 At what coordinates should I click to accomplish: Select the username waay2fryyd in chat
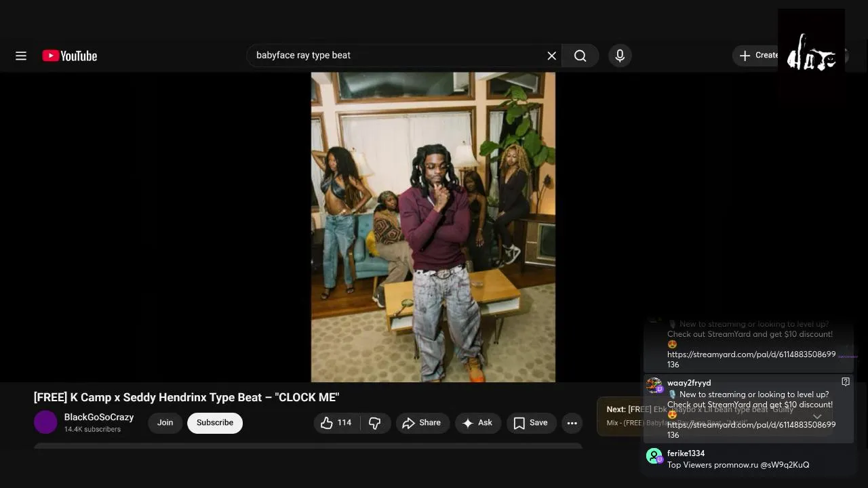(x=689, y=383)
